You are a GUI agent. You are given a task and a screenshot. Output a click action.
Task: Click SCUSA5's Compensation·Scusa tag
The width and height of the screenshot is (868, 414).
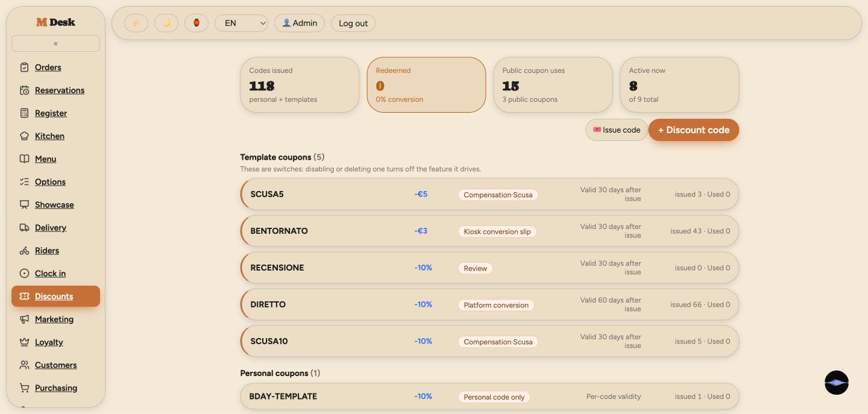[x=498, y=195]
